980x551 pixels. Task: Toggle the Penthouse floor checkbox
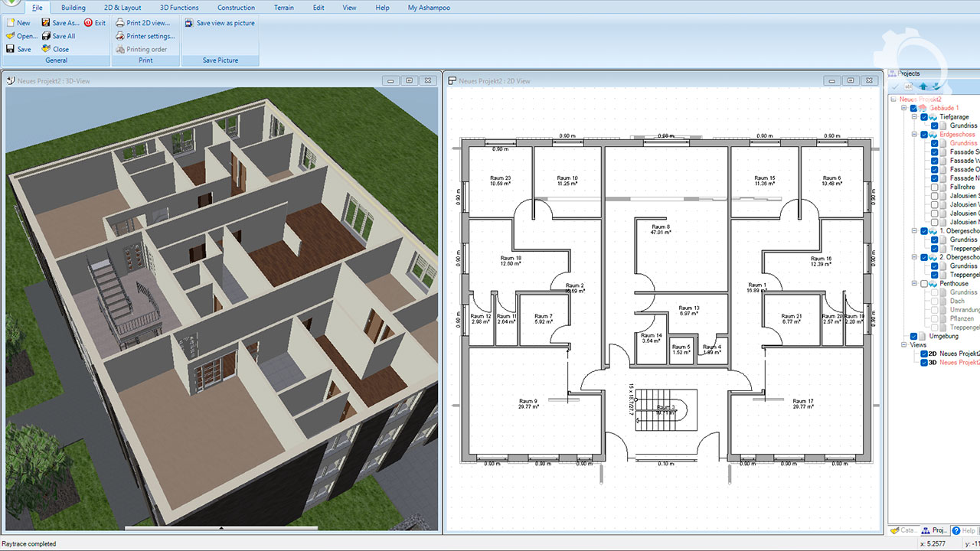tap(924, 284)
